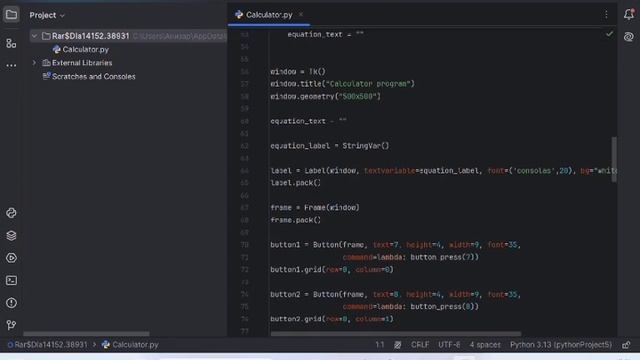The image size is (640, 360).
Task: Click the window = Tk() code line
Action: point(298,71)
